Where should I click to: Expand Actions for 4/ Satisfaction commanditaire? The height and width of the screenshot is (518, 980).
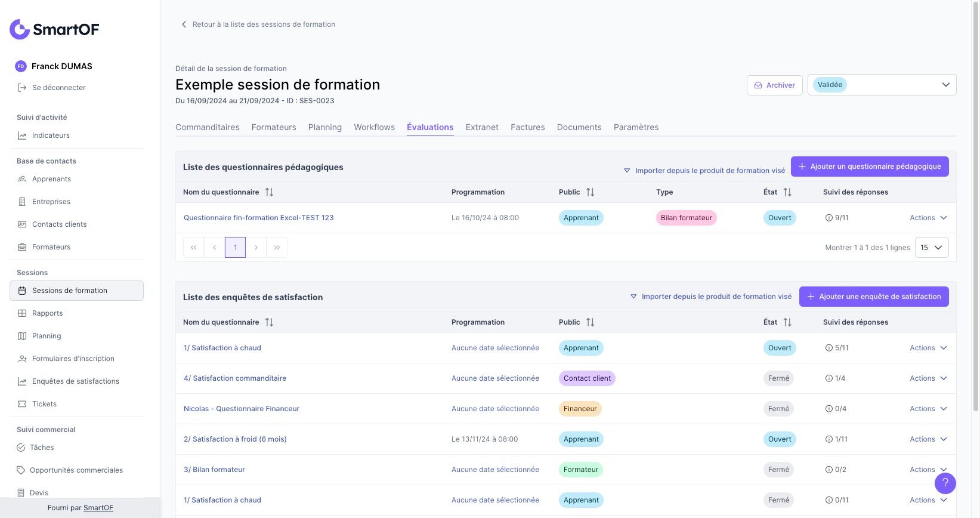click(928, 378)
